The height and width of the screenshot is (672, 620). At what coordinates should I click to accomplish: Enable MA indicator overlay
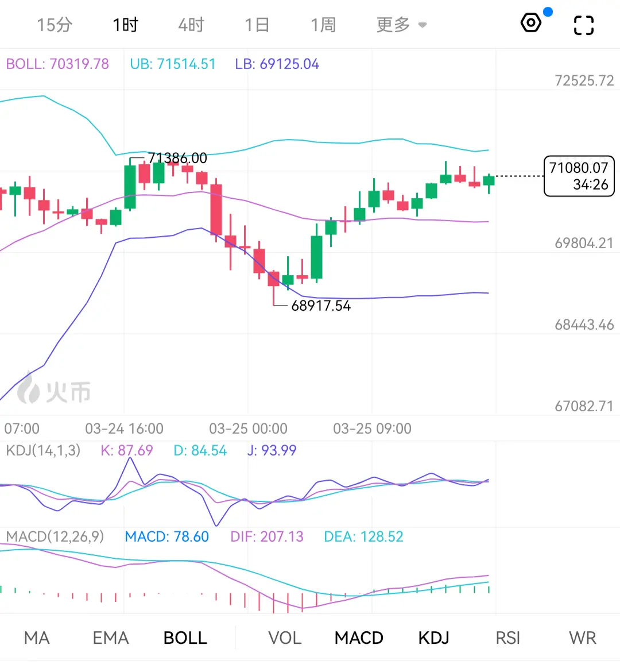[x=37, y=638]
